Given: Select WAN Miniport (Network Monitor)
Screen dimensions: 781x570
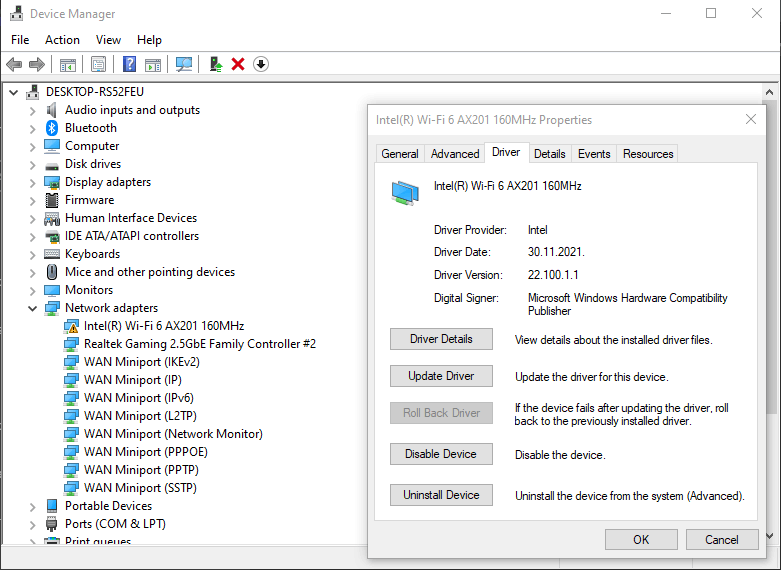Looking at the screenshot, I should point(173,434).
